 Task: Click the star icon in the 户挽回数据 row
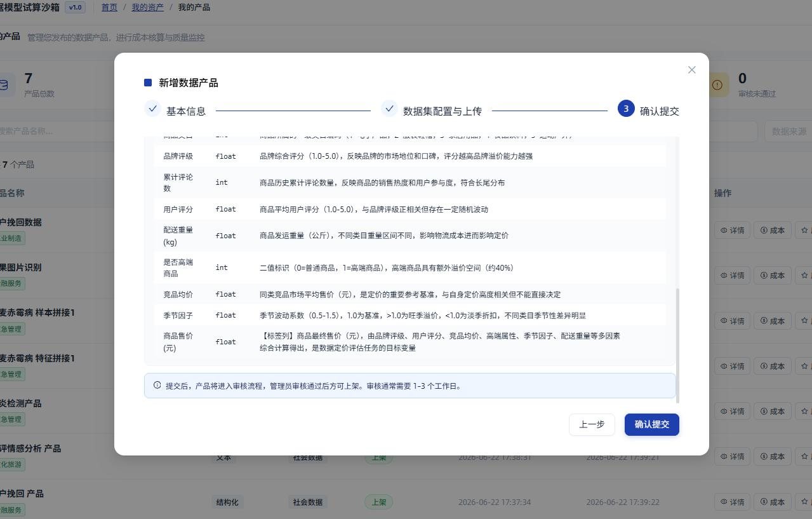coord(804,230)
